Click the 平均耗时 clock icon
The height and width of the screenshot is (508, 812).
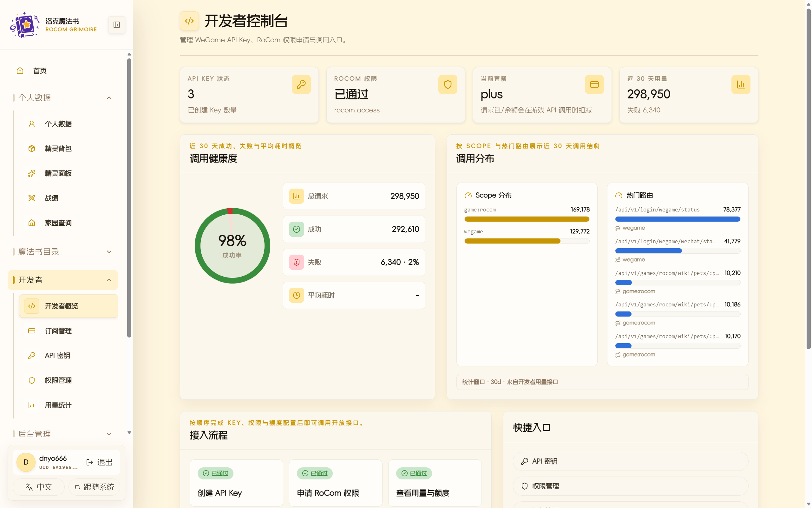tap(296, 295)
